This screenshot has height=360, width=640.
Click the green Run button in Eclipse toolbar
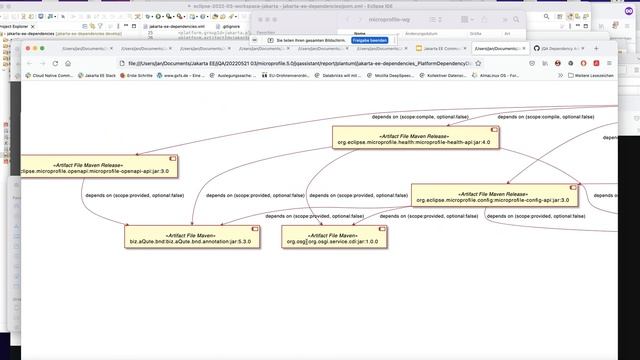(158, 17)
